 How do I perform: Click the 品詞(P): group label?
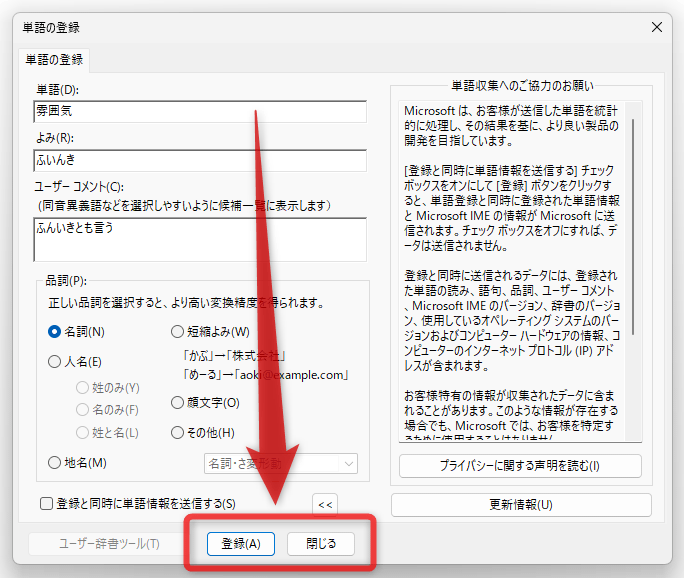(66, 280)
